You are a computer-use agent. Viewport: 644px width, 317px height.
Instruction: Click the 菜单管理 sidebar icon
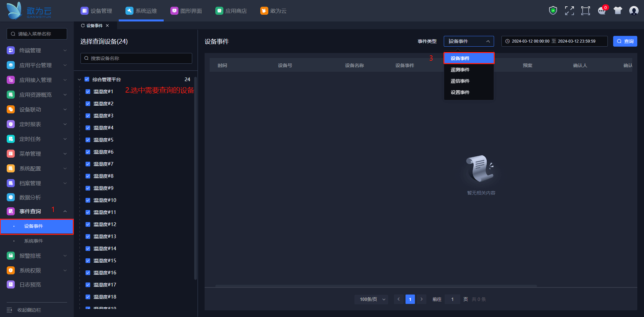[11, 154]
